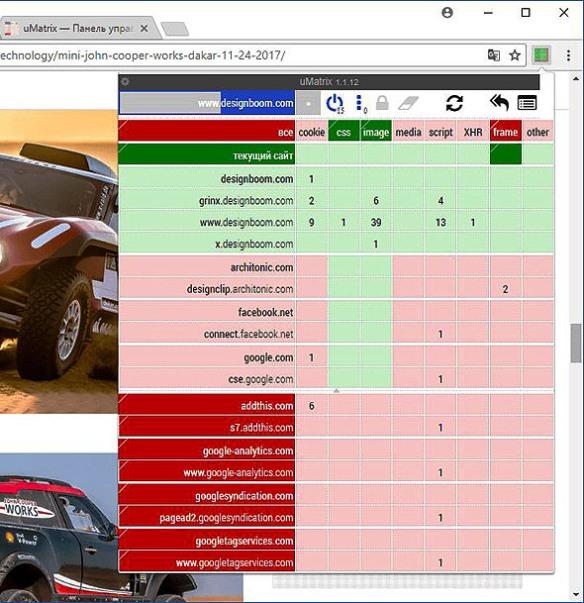Choose the global scope asterisk button

click(x=308, y=103)
